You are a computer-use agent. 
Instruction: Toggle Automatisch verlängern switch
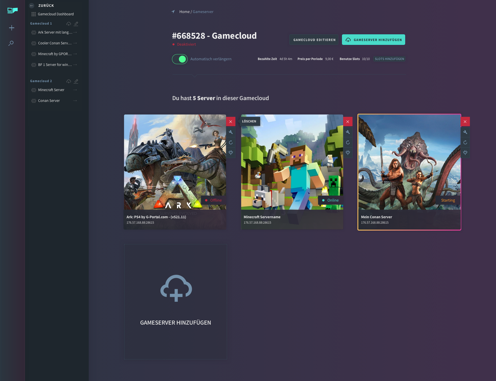pos(180,59)
